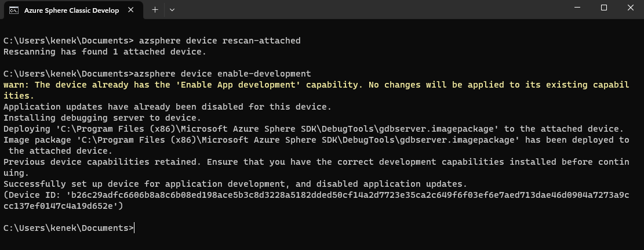Click 'Application updates have already been disabled' line
644x250 pixels.
point(167,107)
